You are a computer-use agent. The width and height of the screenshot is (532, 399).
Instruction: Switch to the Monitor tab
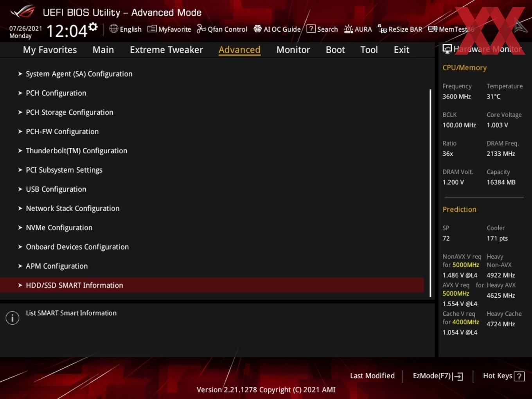point(293,50)
